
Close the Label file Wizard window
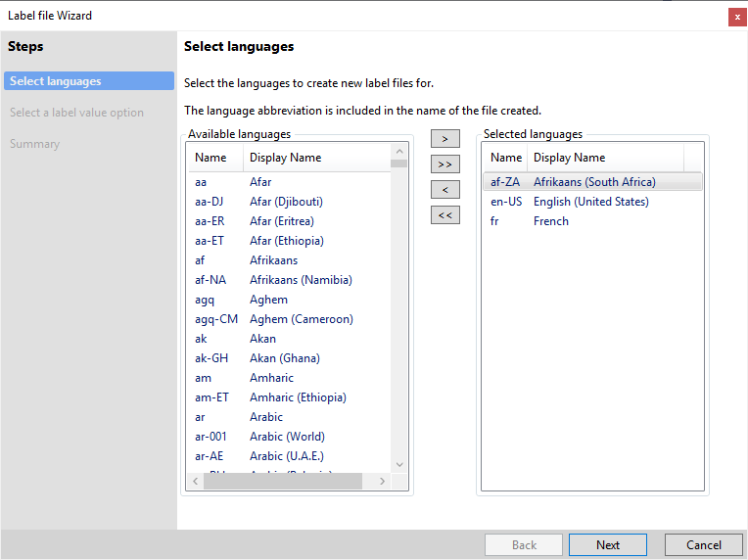pyautogui.click(x=736, y=17)
